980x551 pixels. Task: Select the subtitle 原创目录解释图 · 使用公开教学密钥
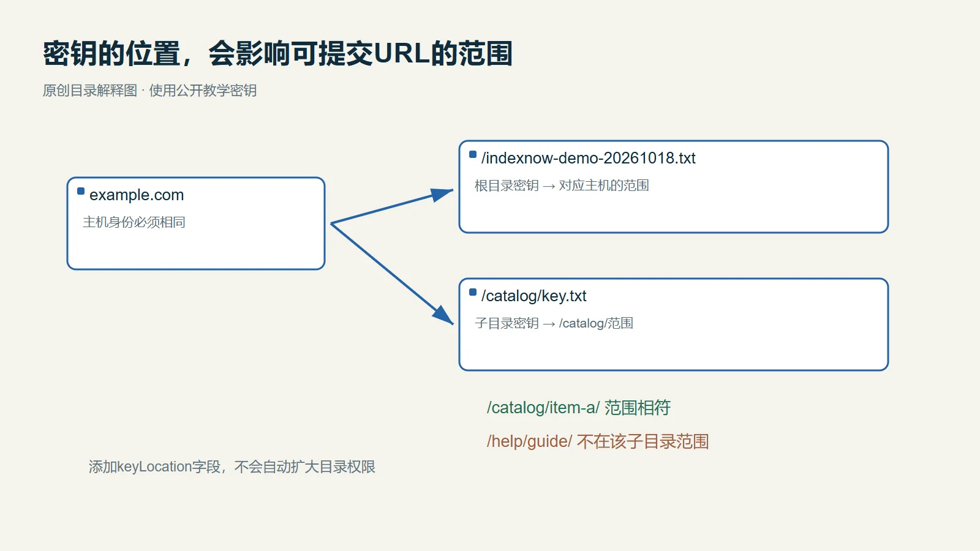[149, 91]
